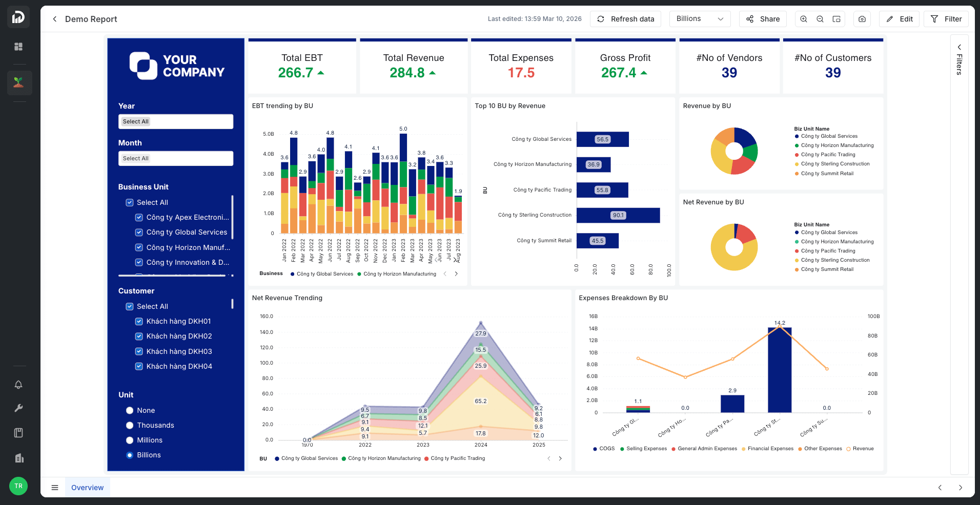Click the COGS legend color marker
This screenshot has height=505, width=980.
(595, 449)
